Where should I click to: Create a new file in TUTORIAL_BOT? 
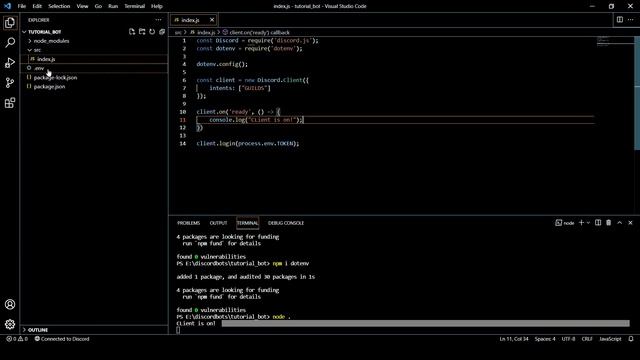tap(131, 32)
